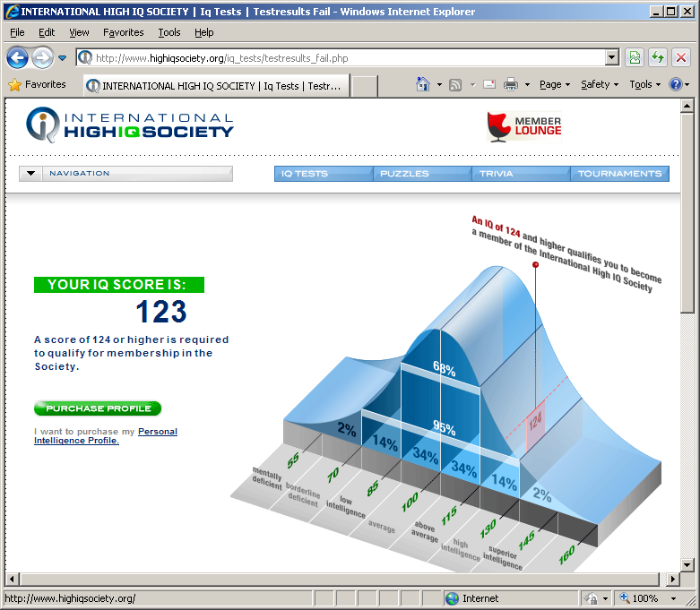
Task: Click the blue Help question mark icon
Action: (x=676, y=84)
